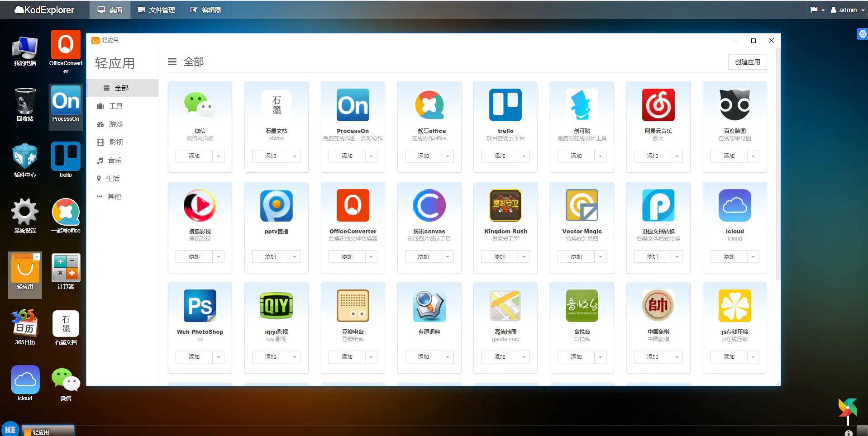This screenshot has height=436, width=868.
Task: Click the app list vertical scrollbar
Action: point(777,163)
